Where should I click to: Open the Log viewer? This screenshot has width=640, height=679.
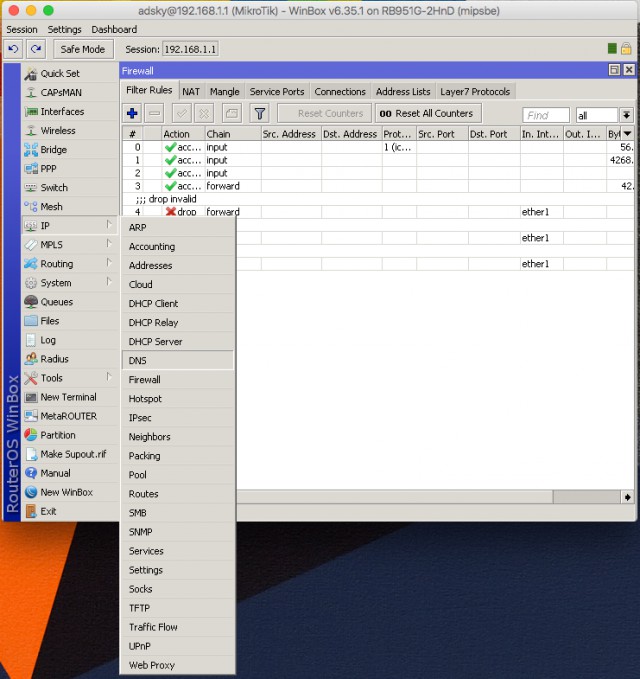click(x=70, y=340)
